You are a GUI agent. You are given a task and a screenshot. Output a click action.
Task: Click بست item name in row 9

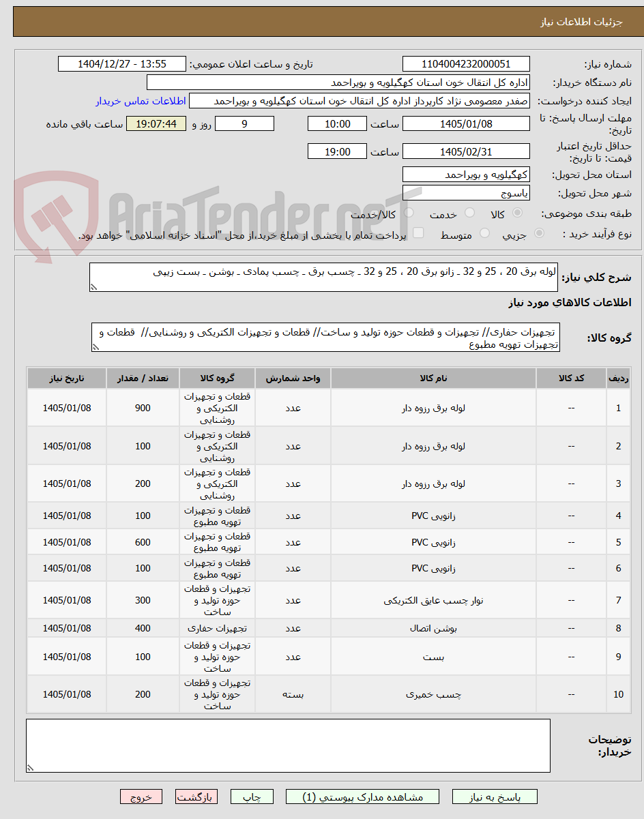(x=433, y=657)
